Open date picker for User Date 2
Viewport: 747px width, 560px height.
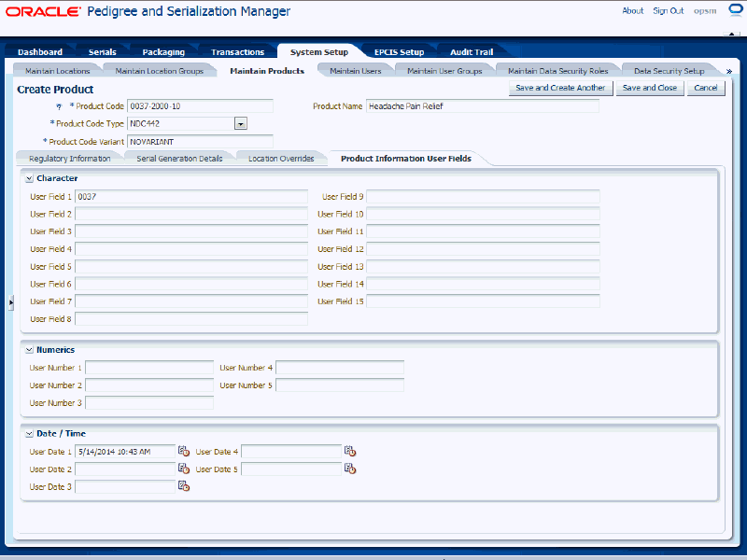[184, 469]
